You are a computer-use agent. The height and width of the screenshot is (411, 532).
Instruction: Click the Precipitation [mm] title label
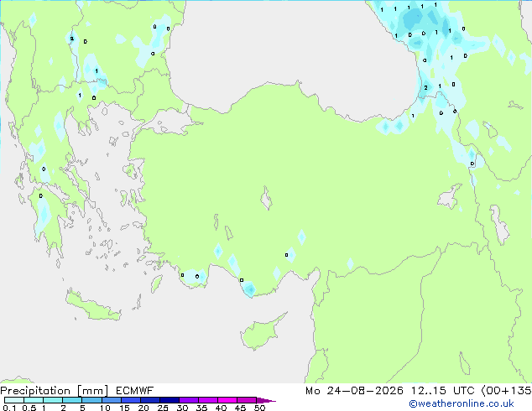pyautogui.click(x=55, y=391)
